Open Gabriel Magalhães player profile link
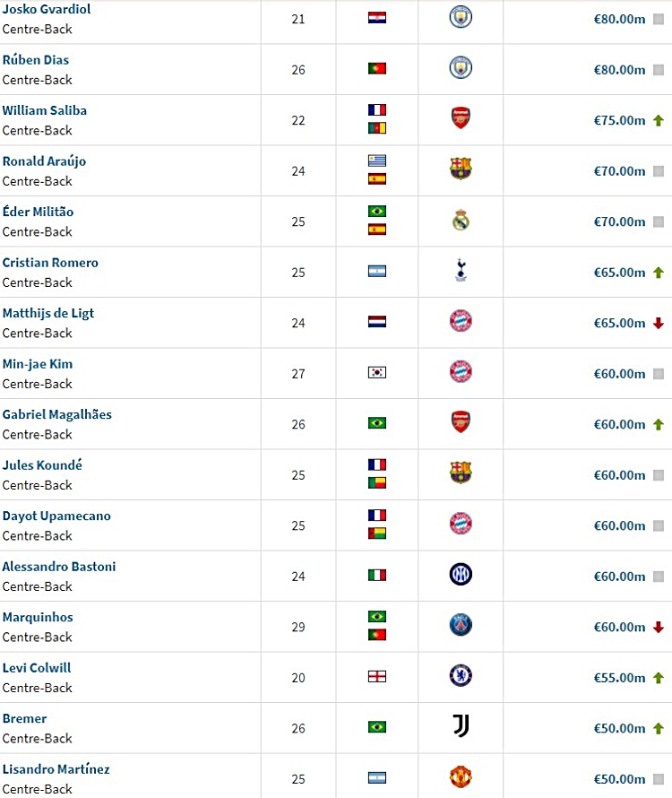Image resolution: width=672 pixels, height=798 pixels. click(57, 415)
